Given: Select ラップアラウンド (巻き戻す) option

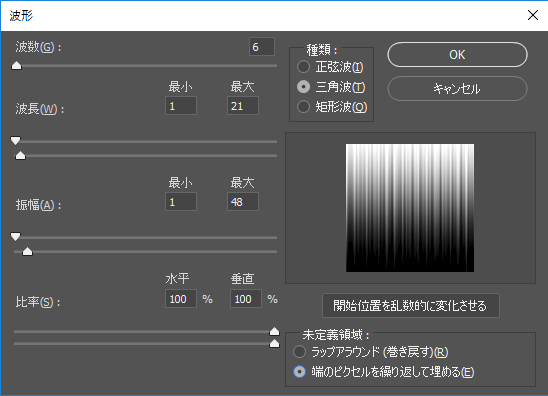Looking at the screenshot, I should [300, 352].
